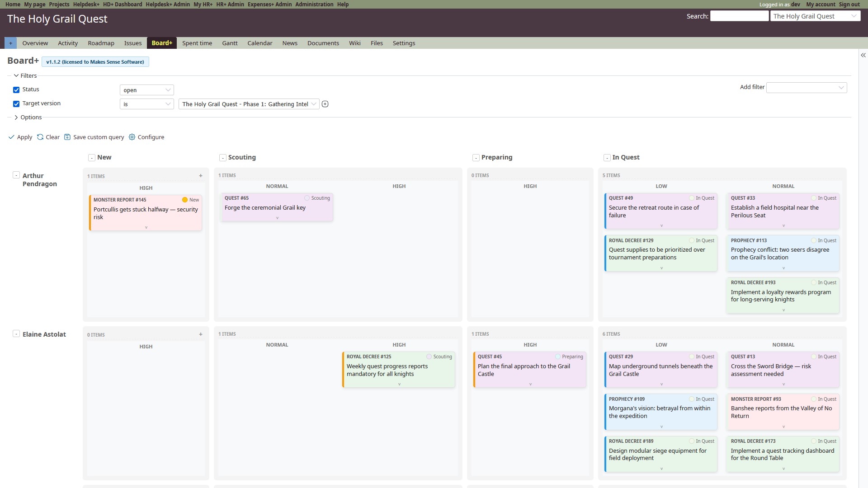The height and width of the screenshot is (488, 868).
Task: Click yellow New status dot on #145
Action: pos(185,200)
